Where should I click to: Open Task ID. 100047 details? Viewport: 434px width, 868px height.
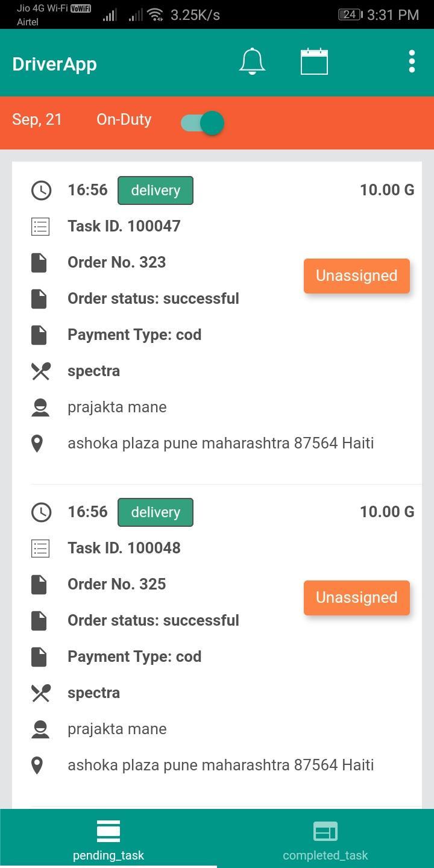click(x=124, y=227)
